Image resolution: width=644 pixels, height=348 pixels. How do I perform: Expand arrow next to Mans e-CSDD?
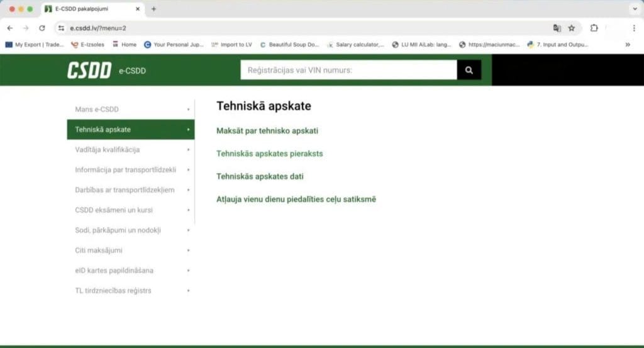click(x=188, y=109)
